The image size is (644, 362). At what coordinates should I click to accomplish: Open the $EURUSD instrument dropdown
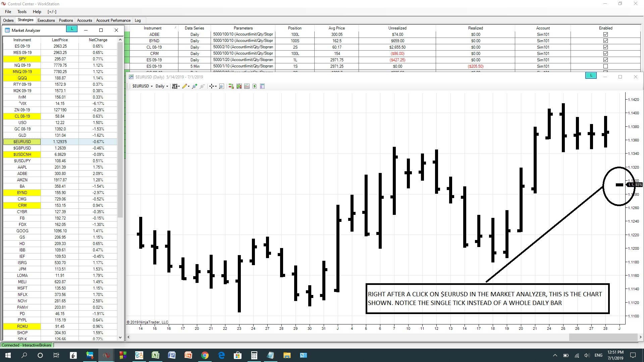(x=143, y=86)
